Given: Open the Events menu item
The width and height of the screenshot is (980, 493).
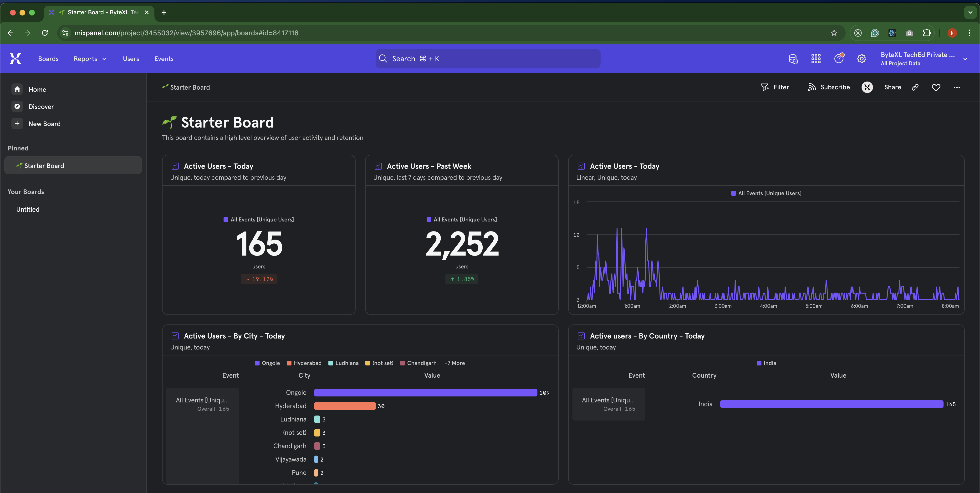Looking at the screenshot, I should pos(163,59).
